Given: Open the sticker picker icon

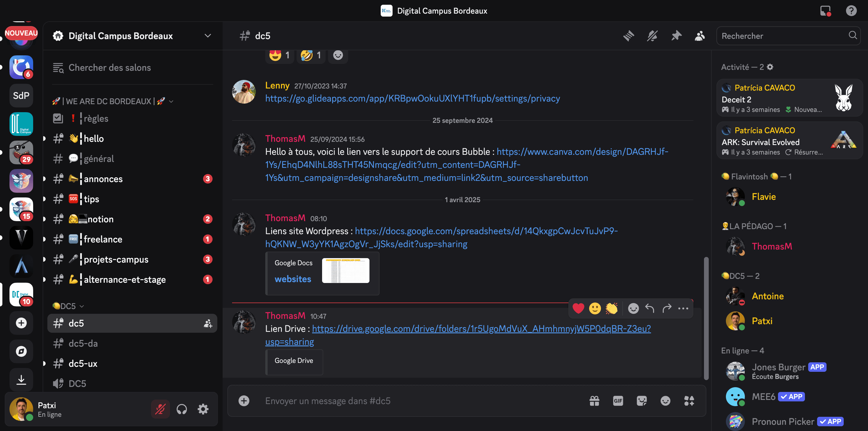Looking at the screenshot, I should tap(642, 401).
